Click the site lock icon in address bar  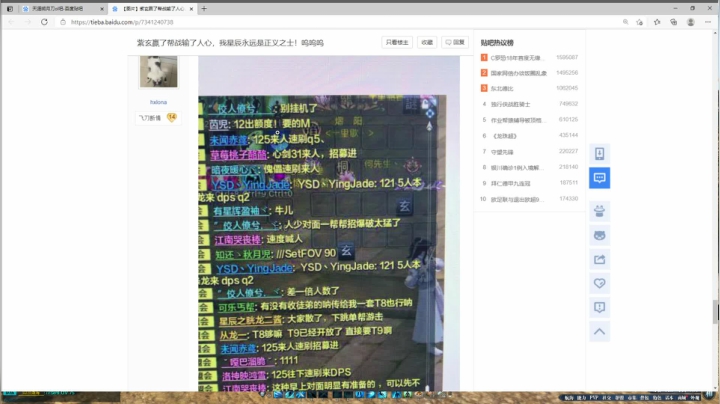pyautogui.click(x=63, y=22)
